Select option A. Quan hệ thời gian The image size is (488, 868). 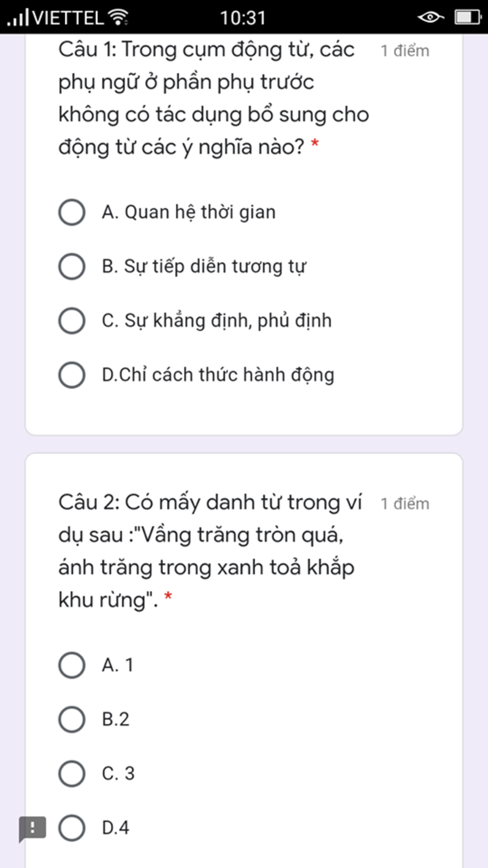[167, 212]
